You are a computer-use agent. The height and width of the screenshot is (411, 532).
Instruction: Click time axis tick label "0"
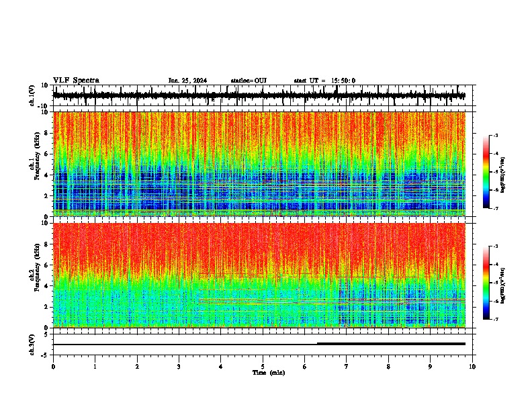53,367
